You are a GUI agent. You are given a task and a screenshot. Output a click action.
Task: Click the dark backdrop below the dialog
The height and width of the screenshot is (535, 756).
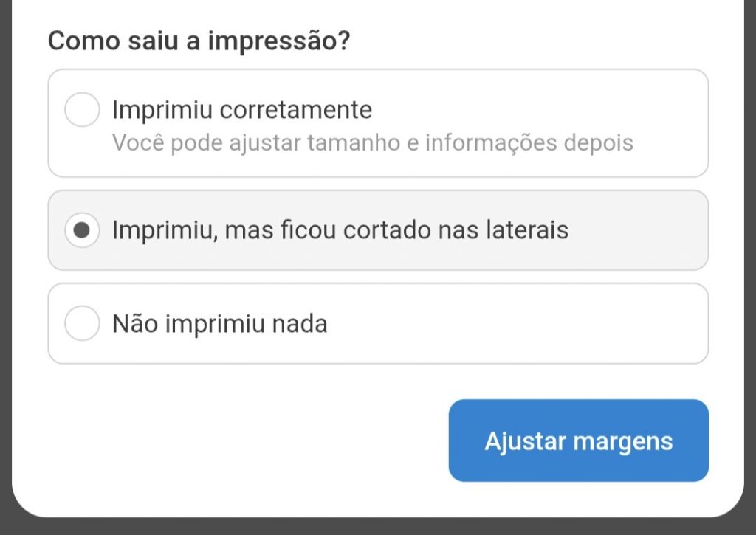pos(378,527)
